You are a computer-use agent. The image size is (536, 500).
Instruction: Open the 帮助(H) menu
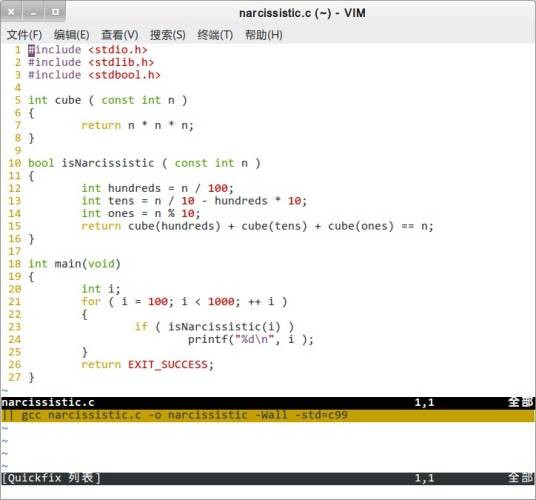tap(264, 35)
